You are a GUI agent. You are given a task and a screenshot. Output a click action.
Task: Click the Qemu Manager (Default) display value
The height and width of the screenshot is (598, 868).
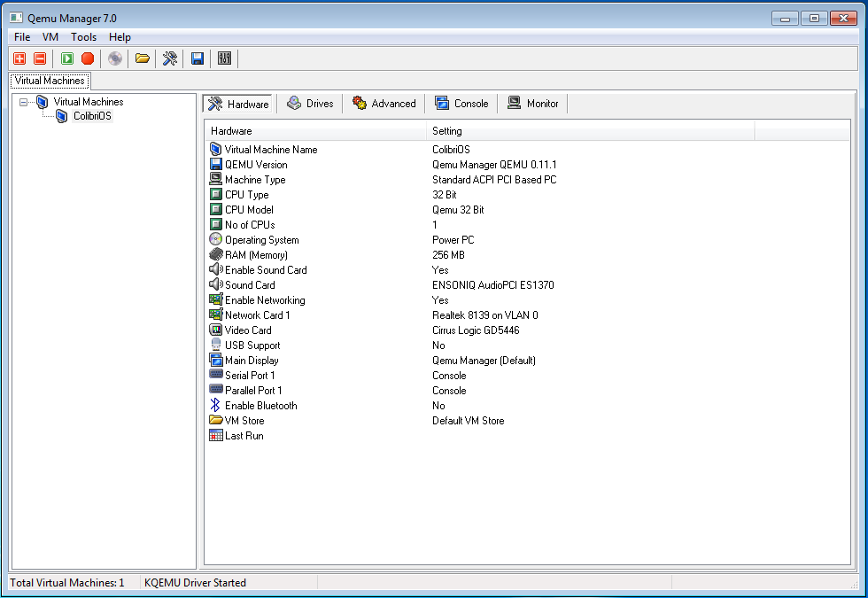click(x=484, y=361)
